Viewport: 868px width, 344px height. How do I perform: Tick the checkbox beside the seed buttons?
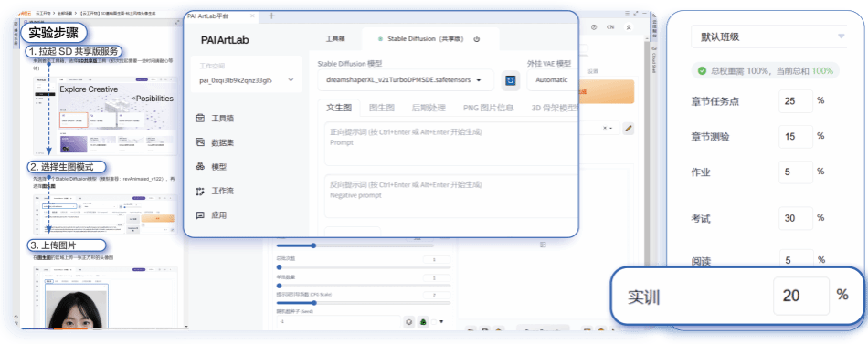435,321
